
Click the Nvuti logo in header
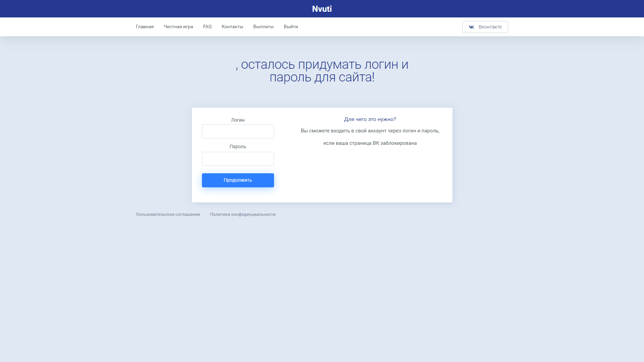[322, 9]
